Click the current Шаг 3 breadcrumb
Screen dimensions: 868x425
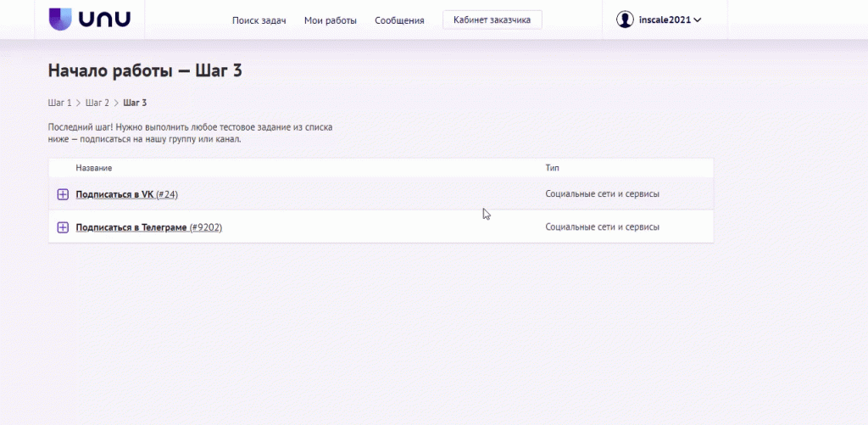click(x=135, y=103)
